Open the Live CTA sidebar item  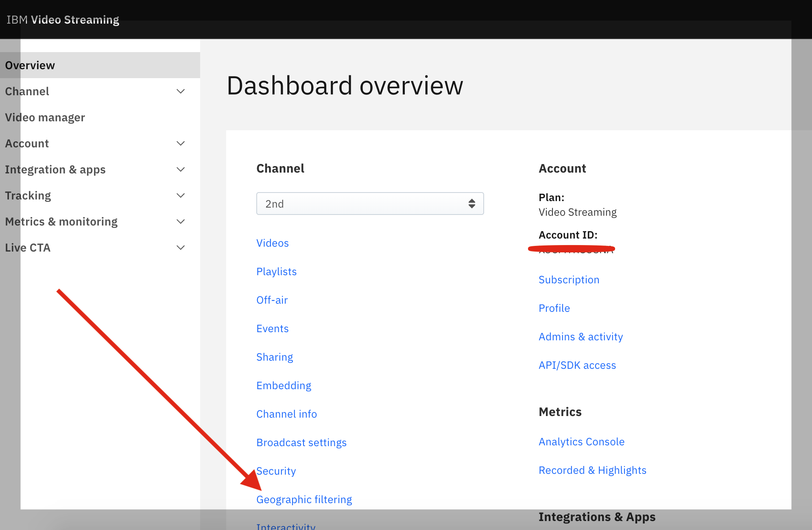tap(28, 247)
